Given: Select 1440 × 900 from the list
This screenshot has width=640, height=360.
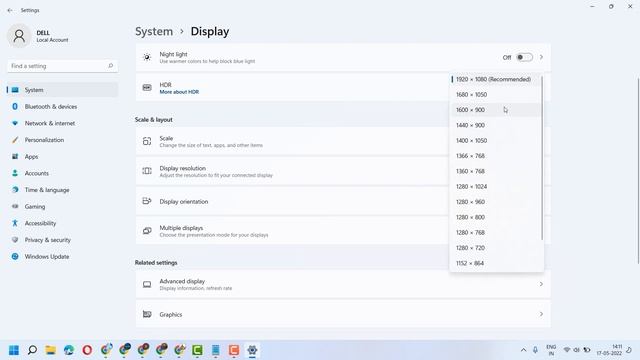Looking at the screenshot, I should 496,125.
